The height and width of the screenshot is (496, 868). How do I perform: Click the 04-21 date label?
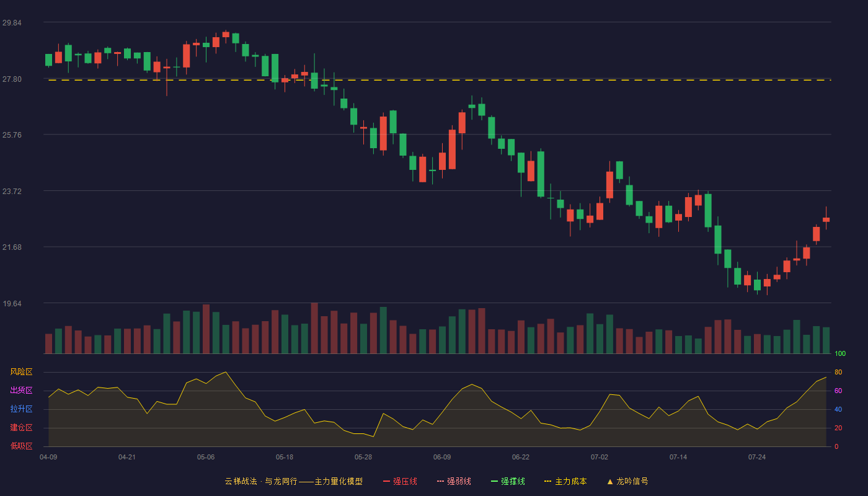pos(127,457)
